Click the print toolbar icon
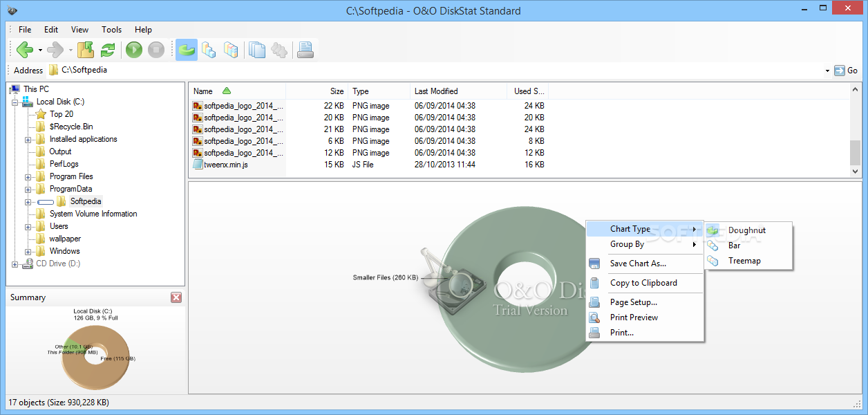 point(305,50)
